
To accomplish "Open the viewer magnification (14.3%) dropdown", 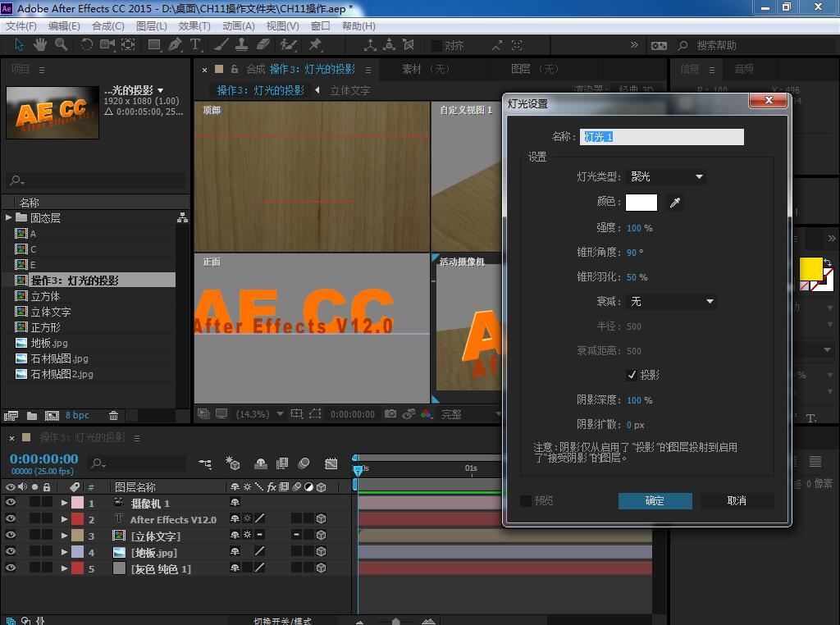I will coord(260,414).
